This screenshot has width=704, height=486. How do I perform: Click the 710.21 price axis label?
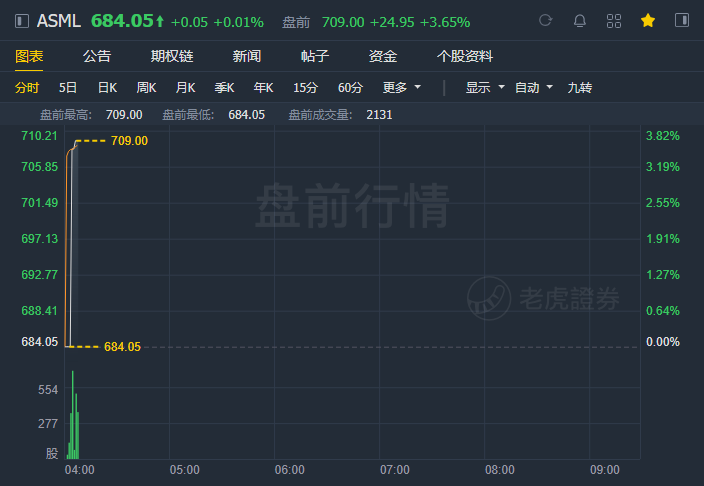pos(40,136)
